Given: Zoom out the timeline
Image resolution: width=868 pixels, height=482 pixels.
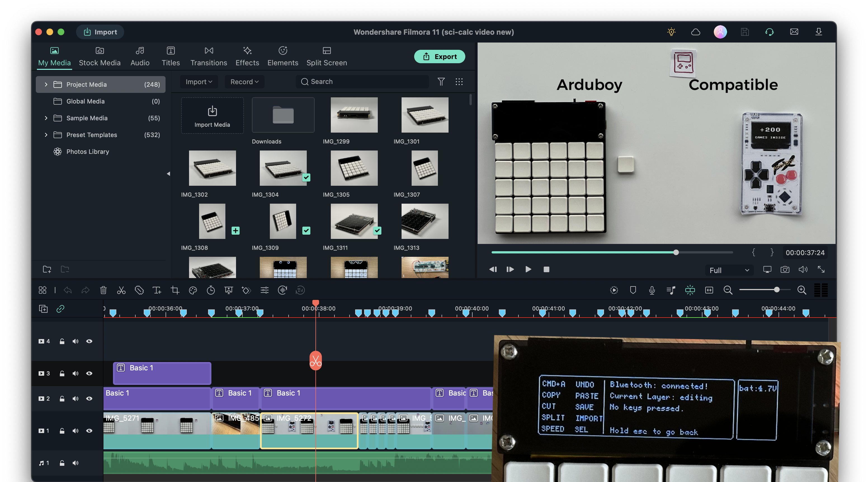Looking at the screenshot, I should point(728,290).
